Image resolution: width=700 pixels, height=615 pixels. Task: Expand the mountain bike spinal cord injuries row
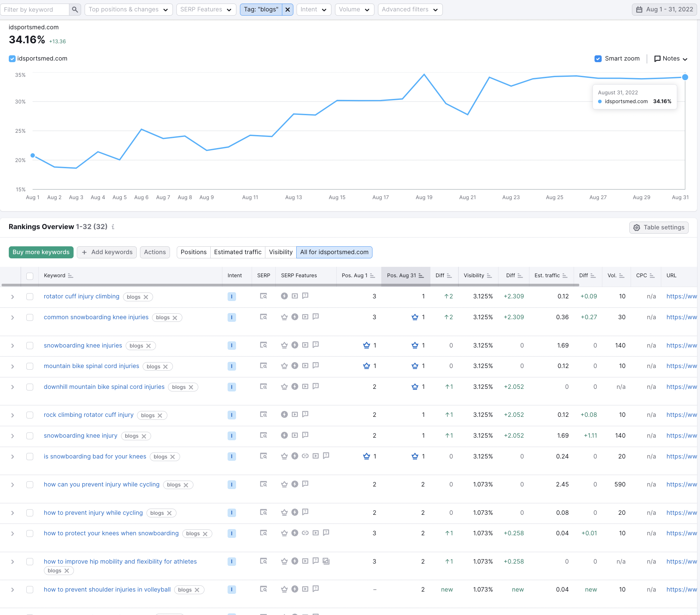[12, 366]
